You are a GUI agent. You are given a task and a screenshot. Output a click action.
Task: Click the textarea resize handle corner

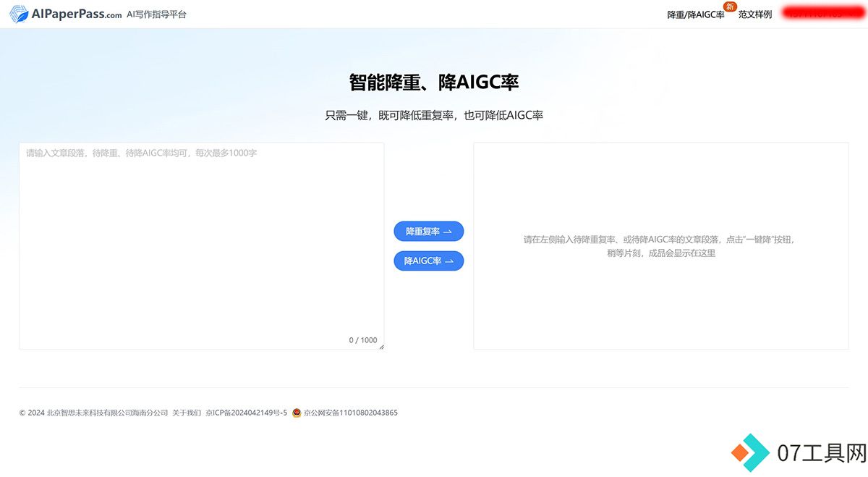(381, 347)
